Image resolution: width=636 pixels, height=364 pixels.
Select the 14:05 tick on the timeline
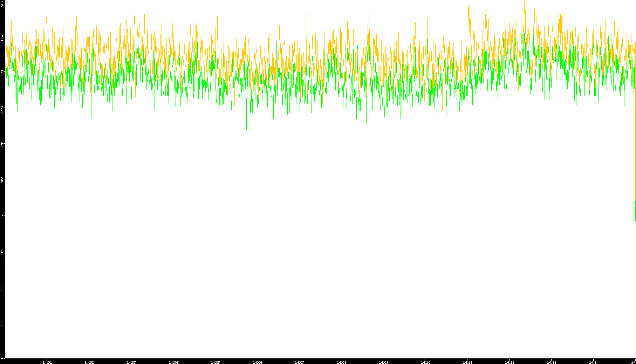[215, 362]
